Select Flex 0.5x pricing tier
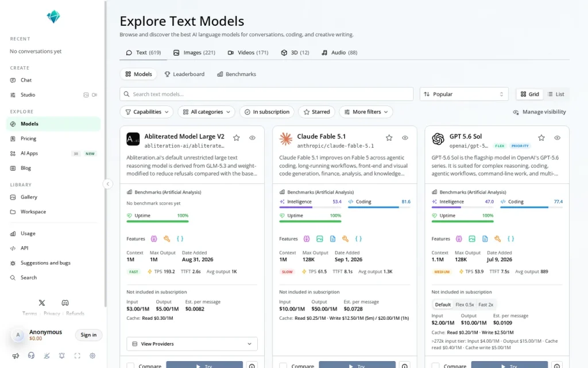The image size is (588, 368). pos(465,305)
